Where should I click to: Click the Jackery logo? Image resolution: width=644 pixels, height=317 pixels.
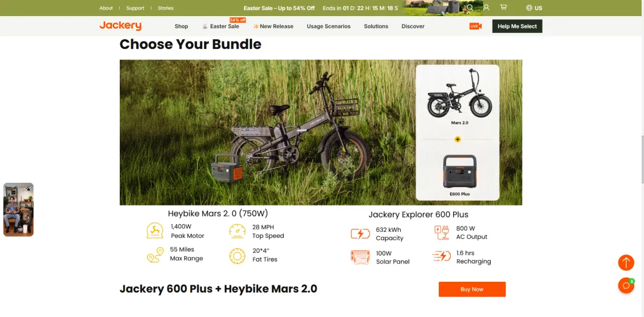coord(120,26)
